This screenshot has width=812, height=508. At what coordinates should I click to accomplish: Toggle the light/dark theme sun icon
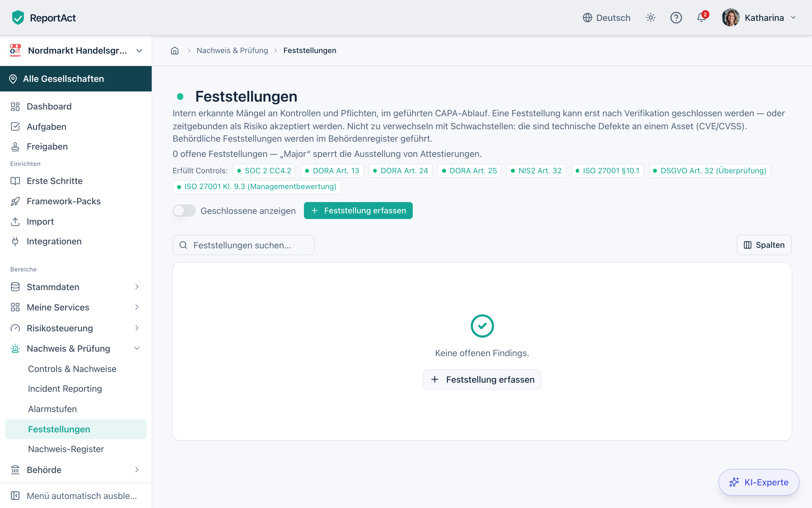[x=651, y=17]
